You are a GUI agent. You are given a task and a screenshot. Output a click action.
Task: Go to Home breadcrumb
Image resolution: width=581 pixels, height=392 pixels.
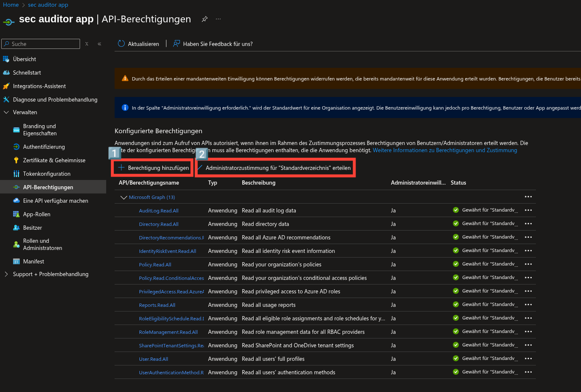point(11,5)
